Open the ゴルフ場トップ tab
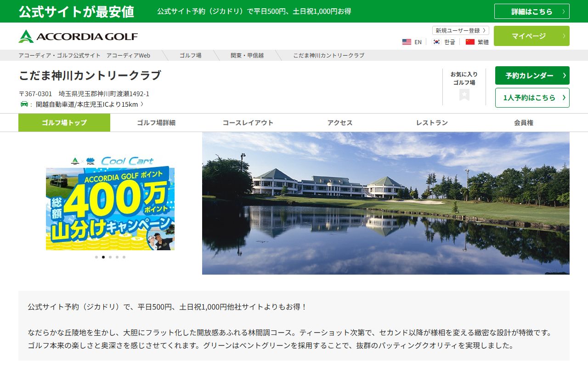588x368 pixels. click(64, 123)
